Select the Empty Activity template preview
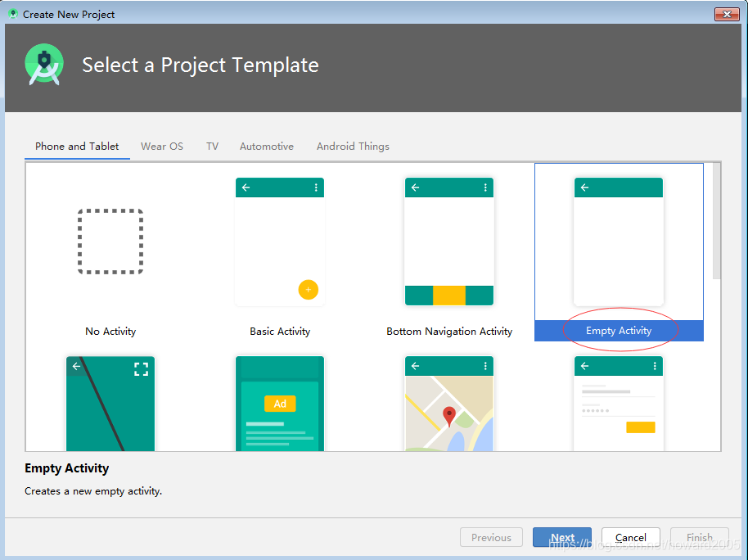Viewport: 748px width, 560px height. coord(618,242)
